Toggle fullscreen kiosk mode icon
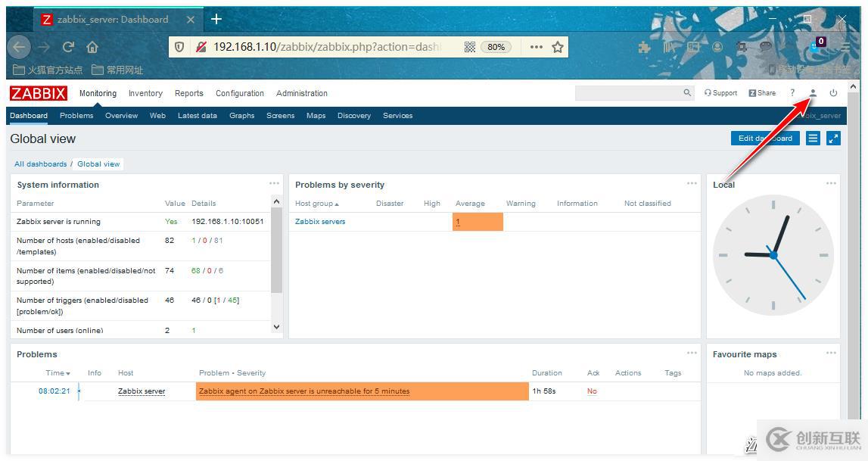 [x=833, y=139]
